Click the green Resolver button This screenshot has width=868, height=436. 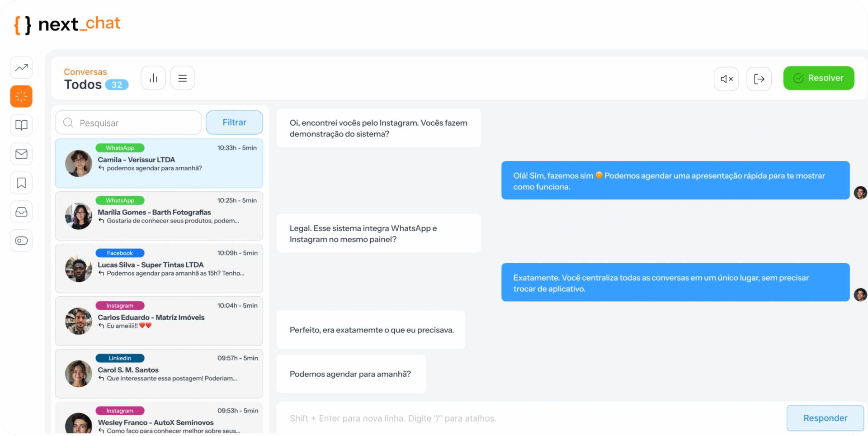coord(818,77)
